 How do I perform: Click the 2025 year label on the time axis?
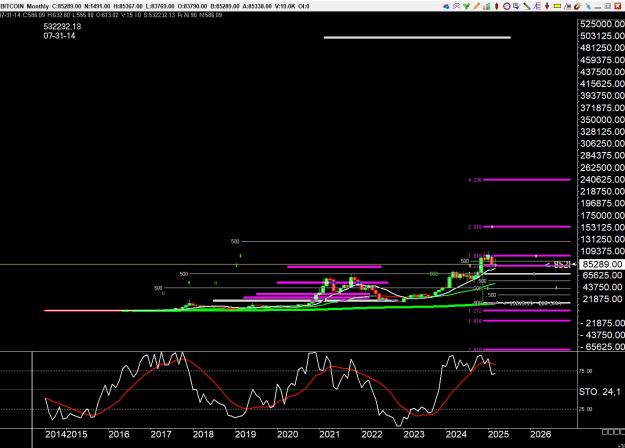498,434
